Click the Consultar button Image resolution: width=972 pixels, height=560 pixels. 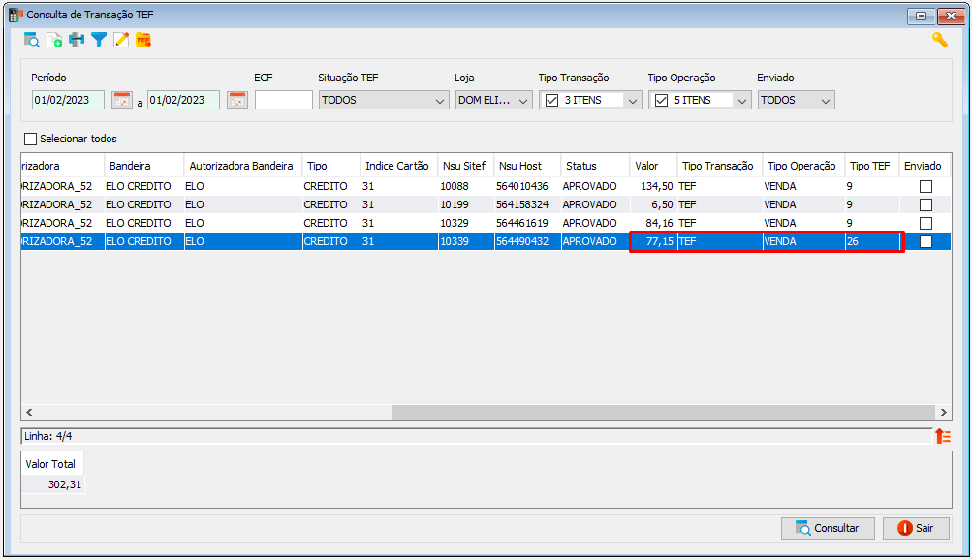828,528
